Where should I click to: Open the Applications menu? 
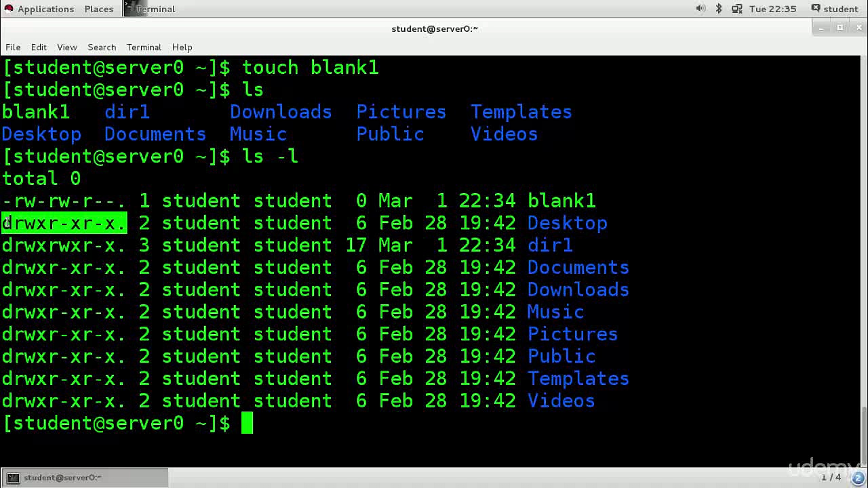click(x=39, y=9)
